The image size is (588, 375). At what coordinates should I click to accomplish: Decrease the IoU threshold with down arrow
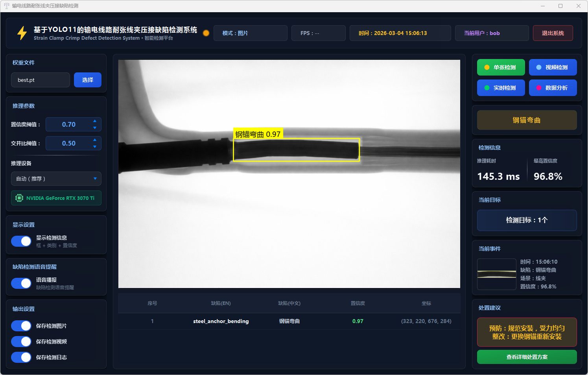coord(95,147)
